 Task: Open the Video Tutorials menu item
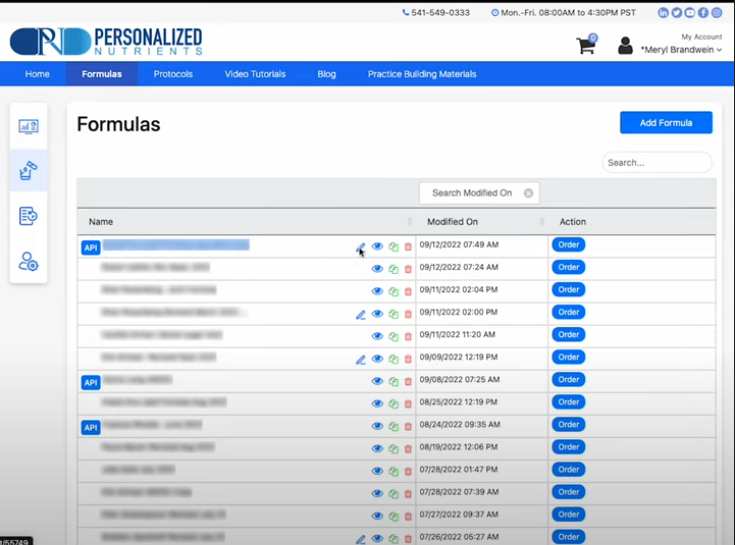[255, 74]
